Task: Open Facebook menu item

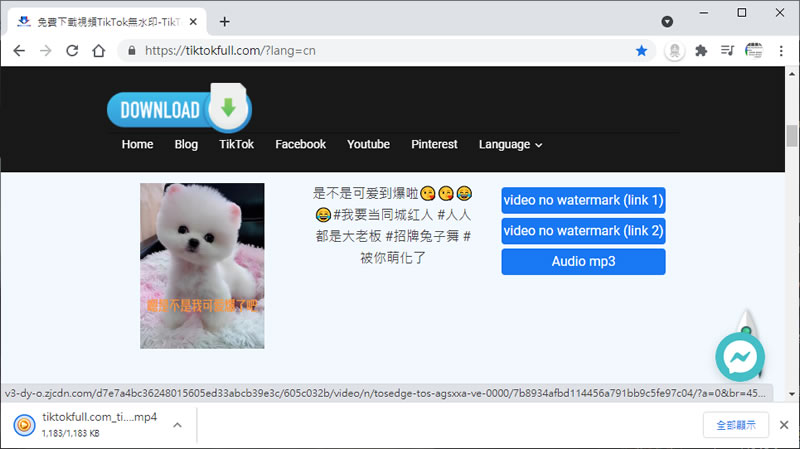Action: pos(301,144)
